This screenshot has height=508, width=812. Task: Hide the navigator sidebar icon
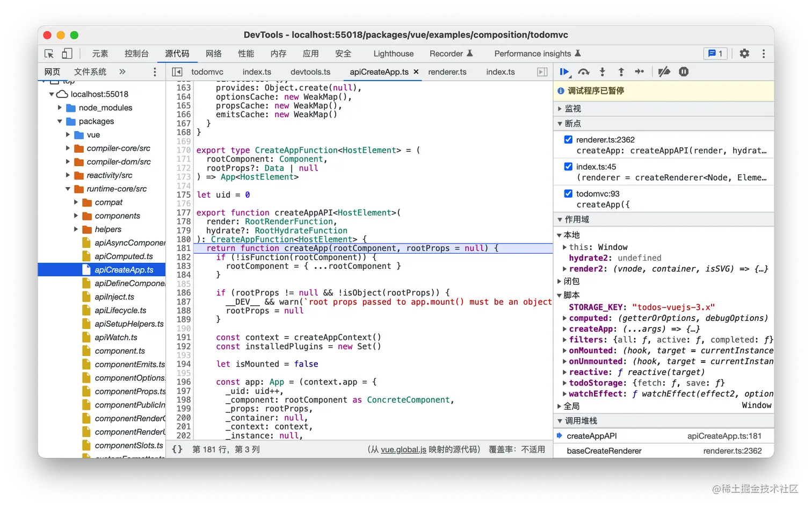coord(177,72)
